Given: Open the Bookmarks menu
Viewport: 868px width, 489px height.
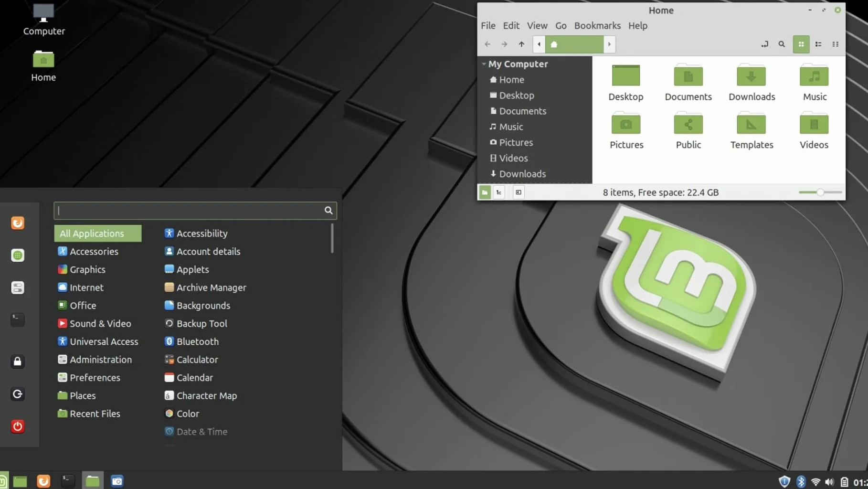Looking at the screenshot, I should pyautogui.click(x=597, y=26).
